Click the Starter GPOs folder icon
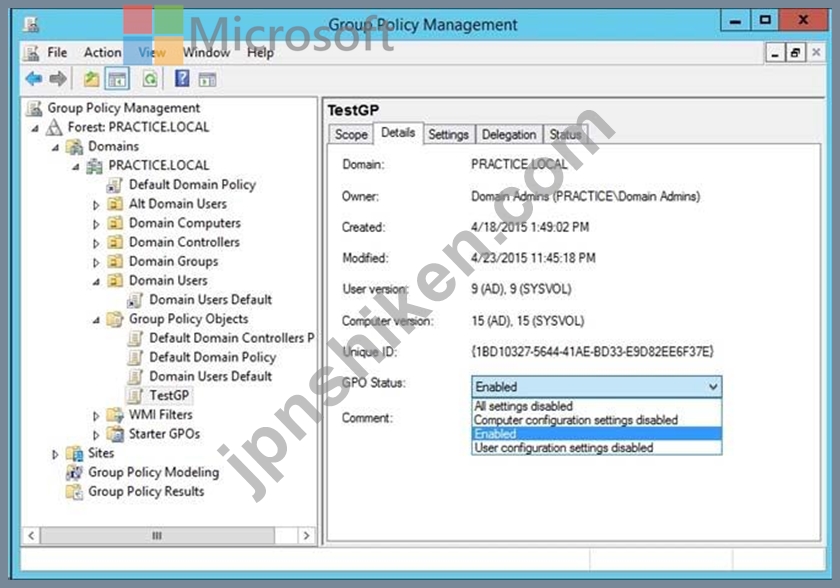Viewport: 840px width, 588px height. (x=115, y=434)
